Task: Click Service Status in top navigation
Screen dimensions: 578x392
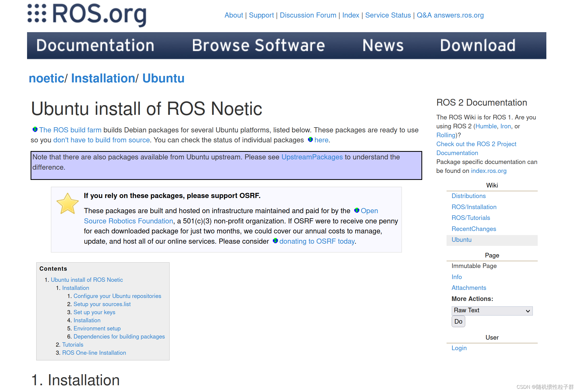Action: coord(388,15)
